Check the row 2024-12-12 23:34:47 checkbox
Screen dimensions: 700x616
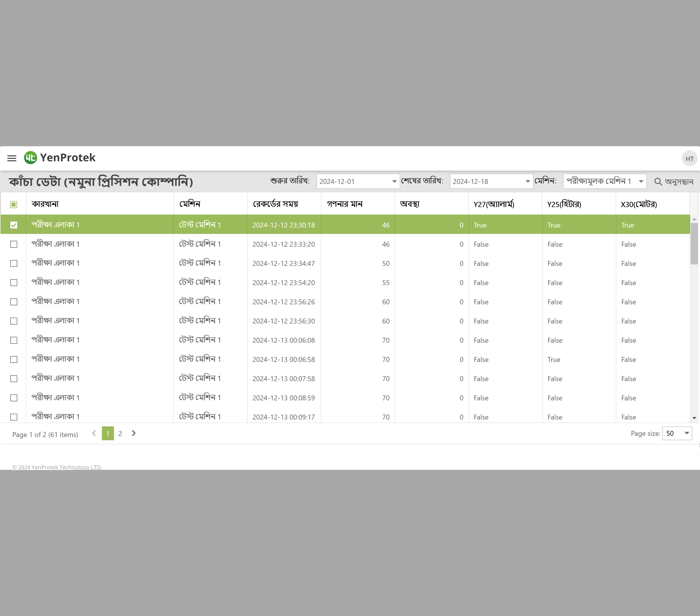(14, 263)
